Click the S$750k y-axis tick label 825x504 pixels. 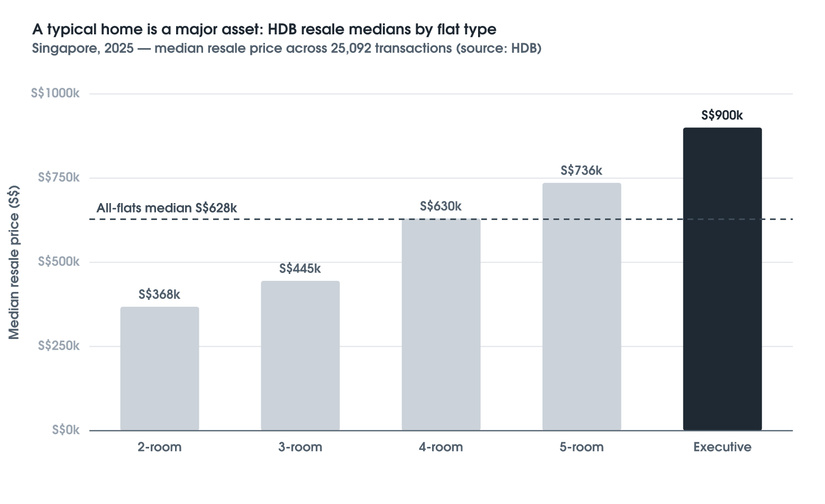tap(59, 178)
